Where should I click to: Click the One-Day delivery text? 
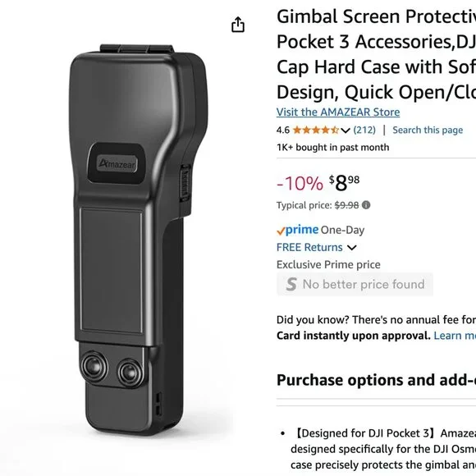pyautogui.click(x=342, y=230)
